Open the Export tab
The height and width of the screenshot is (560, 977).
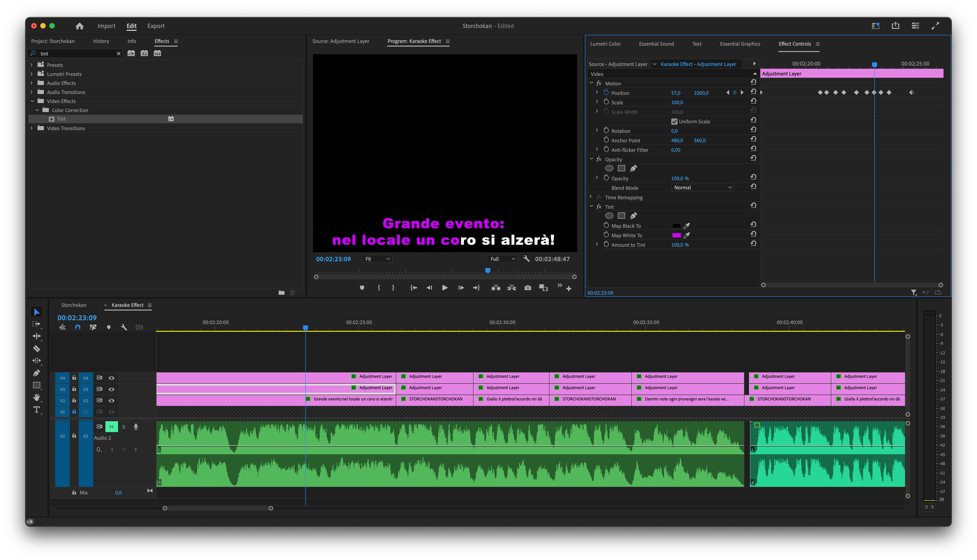point(155,26)
